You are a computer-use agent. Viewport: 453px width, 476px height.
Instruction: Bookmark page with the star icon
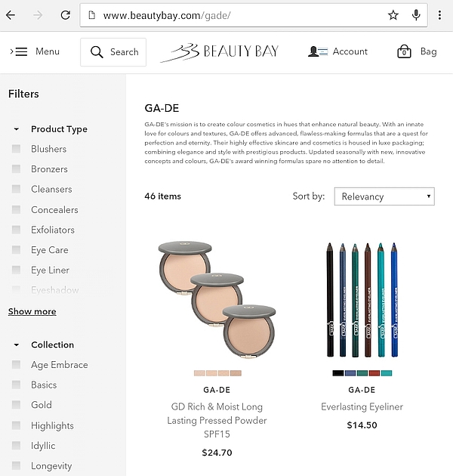pyautogui.click(x=393, y=15)
